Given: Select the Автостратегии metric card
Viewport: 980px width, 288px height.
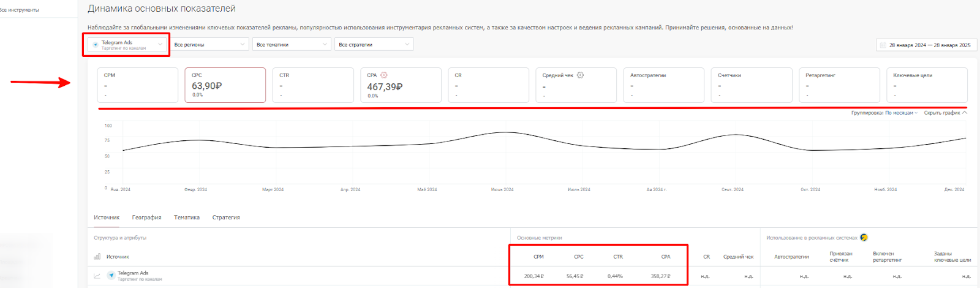Looking at the screenshot, I should pyautogui.click(x=664, y=85).
